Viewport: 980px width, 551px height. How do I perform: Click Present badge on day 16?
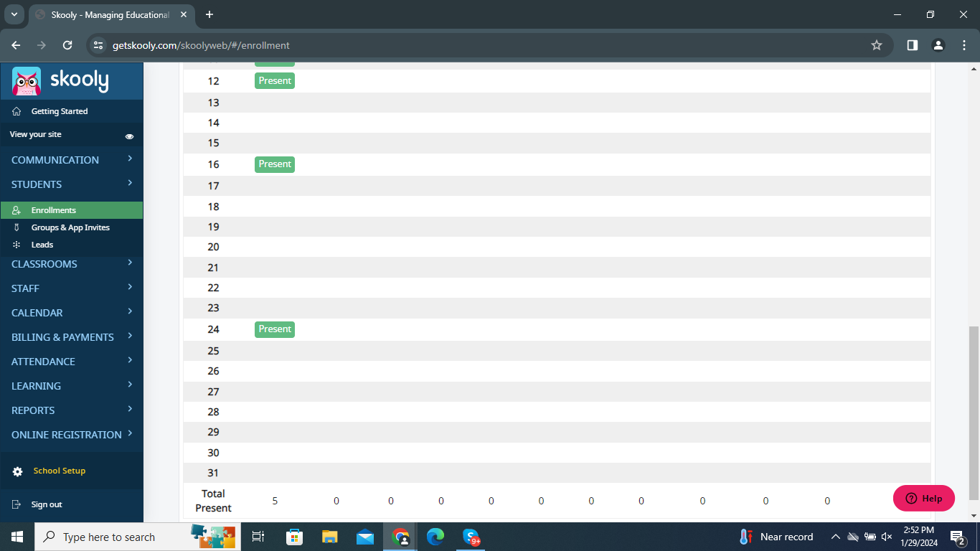point(275,164)
